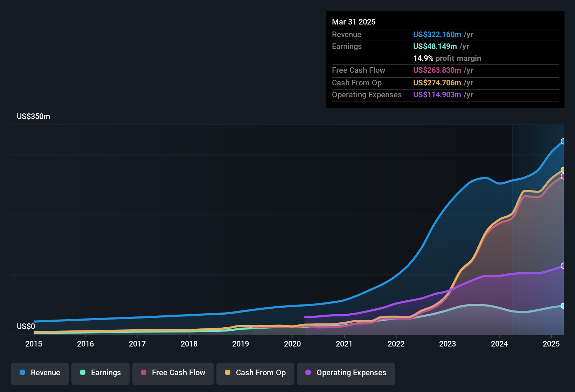
Task: Toggle the Revenue series visibility
Action: (x=40, y=373)
